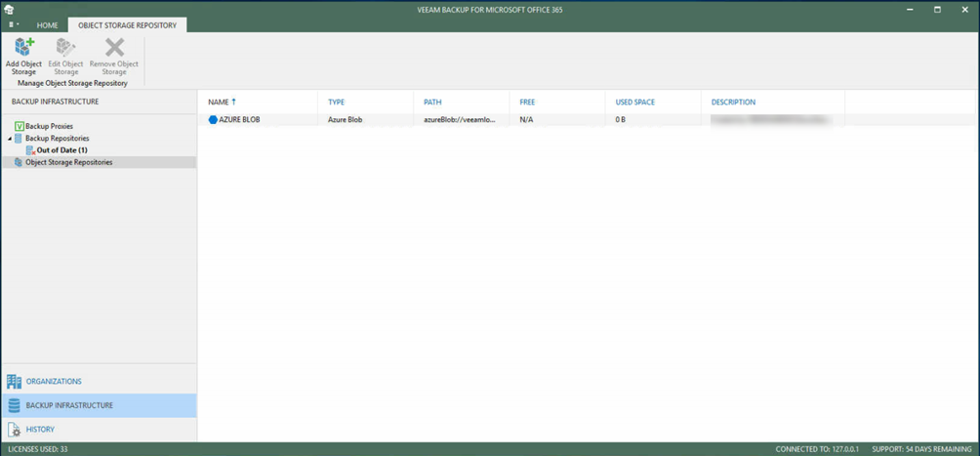Image resolution: width=980 pixels, height=456 pixels.
Task: Sort by the Free column header
Action: pos(527,102)
